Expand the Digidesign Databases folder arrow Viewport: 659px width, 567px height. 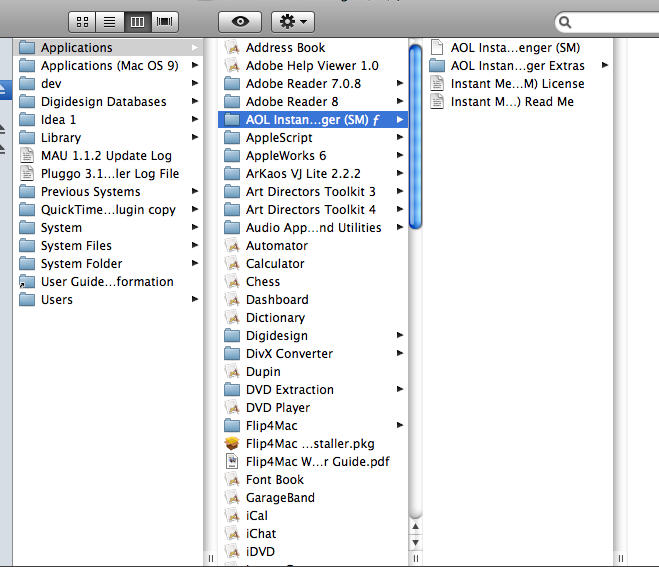click(x=195, y=101)
